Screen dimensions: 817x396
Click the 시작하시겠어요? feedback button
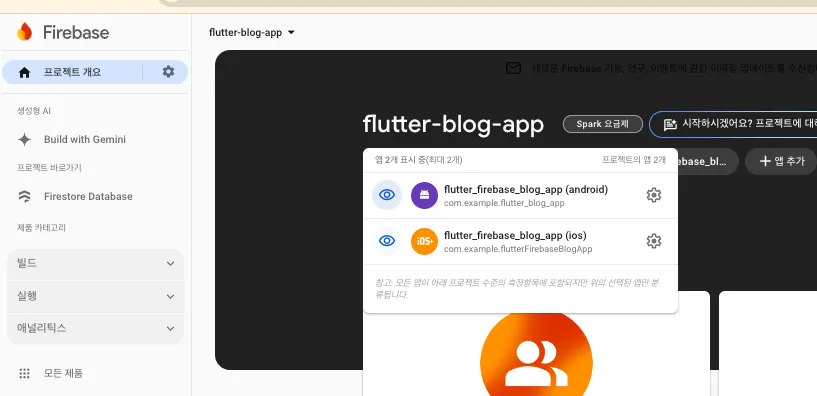point(733,124)
